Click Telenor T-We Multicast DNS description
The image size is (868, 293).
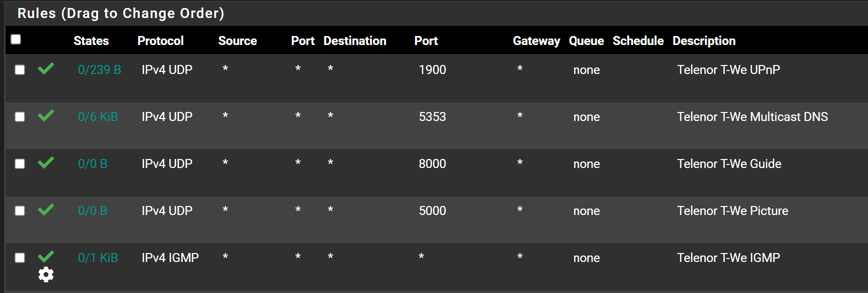coord(752,116)
